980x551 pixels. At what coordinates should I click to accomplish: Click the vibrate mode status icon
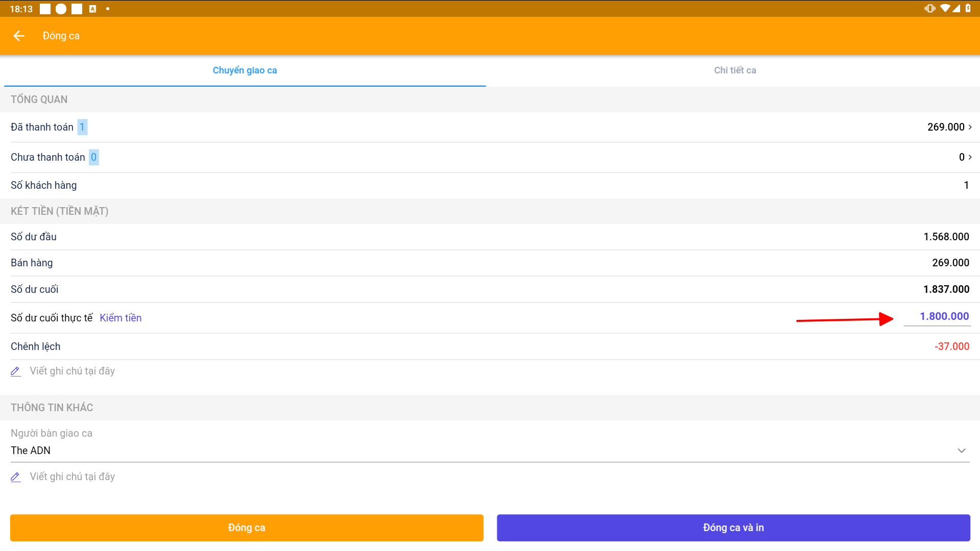click(929, 8)
